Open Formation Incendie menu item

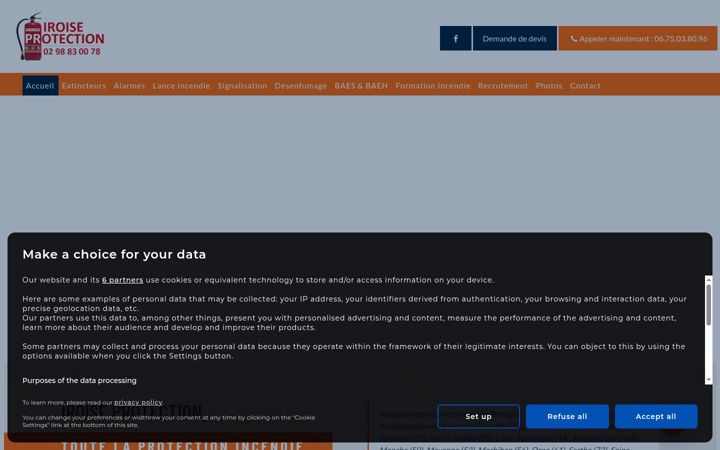(x=433, y=85)
